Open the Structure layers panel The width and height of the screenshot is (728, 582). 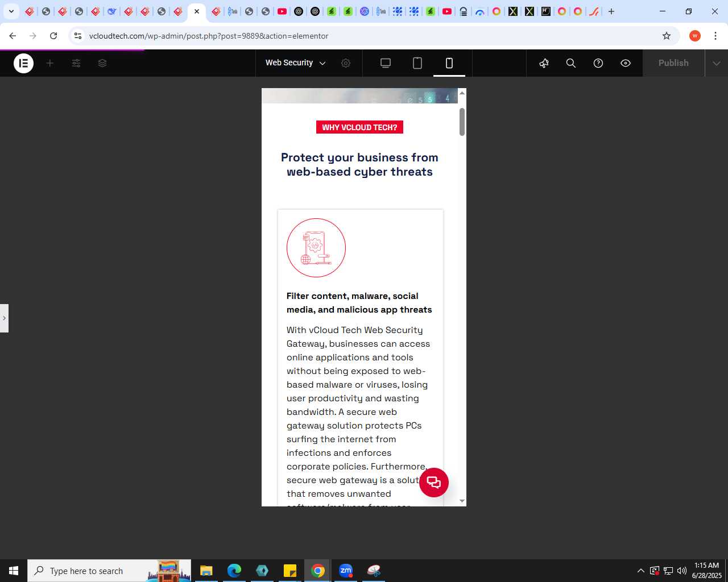[x=102, y=63]
